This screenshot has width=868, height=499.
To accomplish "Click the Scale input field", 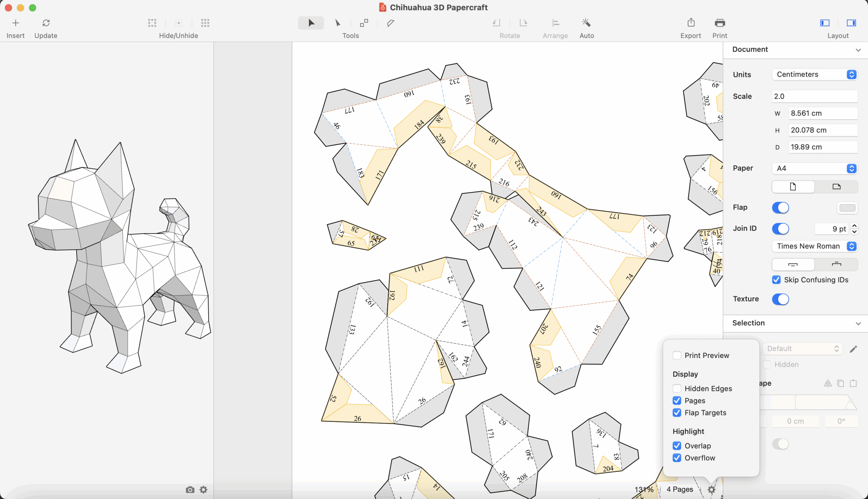I will pos(814,96).
